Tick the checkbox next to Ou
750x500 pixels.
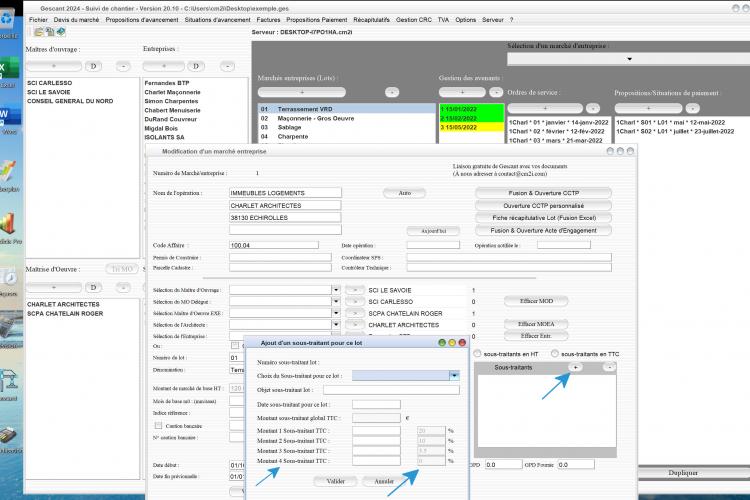click(x=235, y=345)
